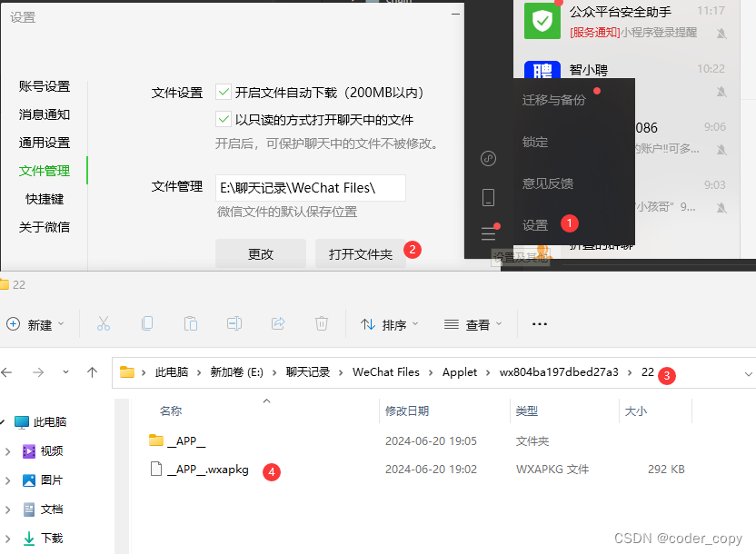This screenshot has height=554, width=756.
Task: Click 新建 button in Explorer toolbar
Action: point(35,324)
